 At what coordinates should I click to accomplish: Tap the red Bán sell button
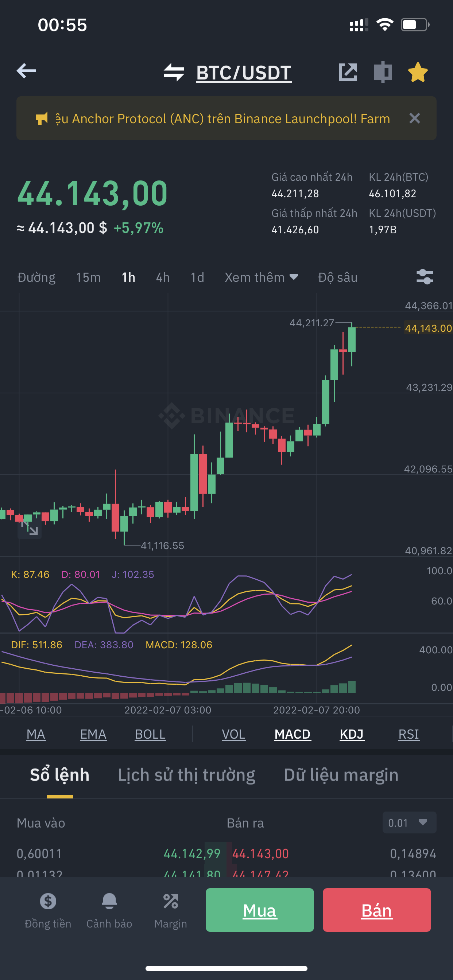pyautogui.click(x=376, y=910)
